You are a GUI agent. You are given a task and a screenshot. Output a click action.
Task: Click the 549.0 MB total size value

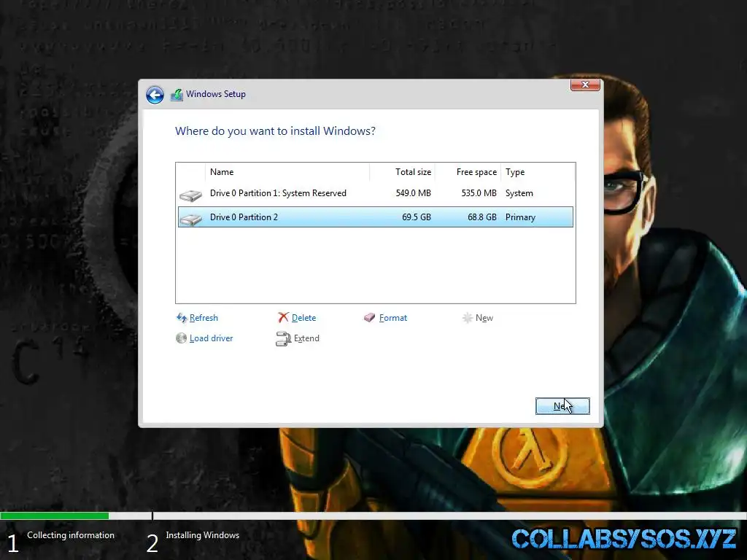tap(413, 193)
